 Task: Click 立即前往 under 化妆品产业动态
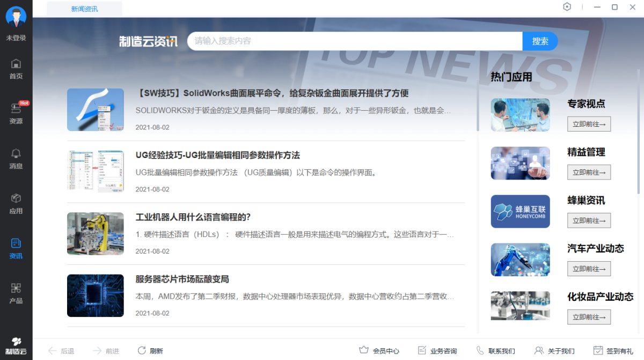point(589,317)
